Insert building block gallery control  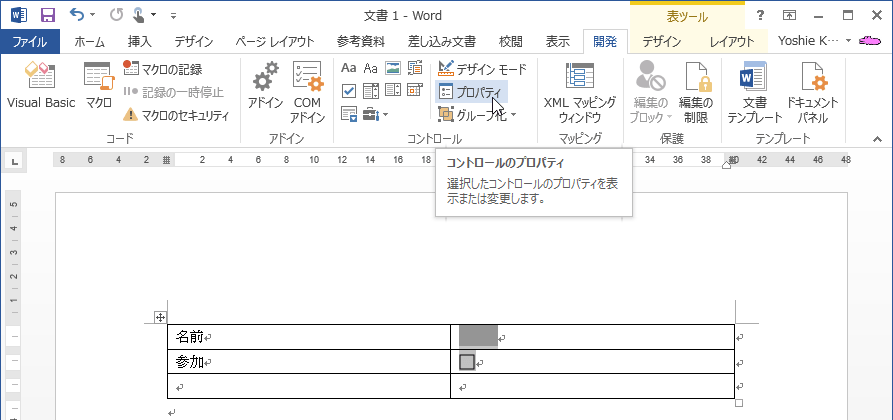pyautogui.click(x=415, y=69)
